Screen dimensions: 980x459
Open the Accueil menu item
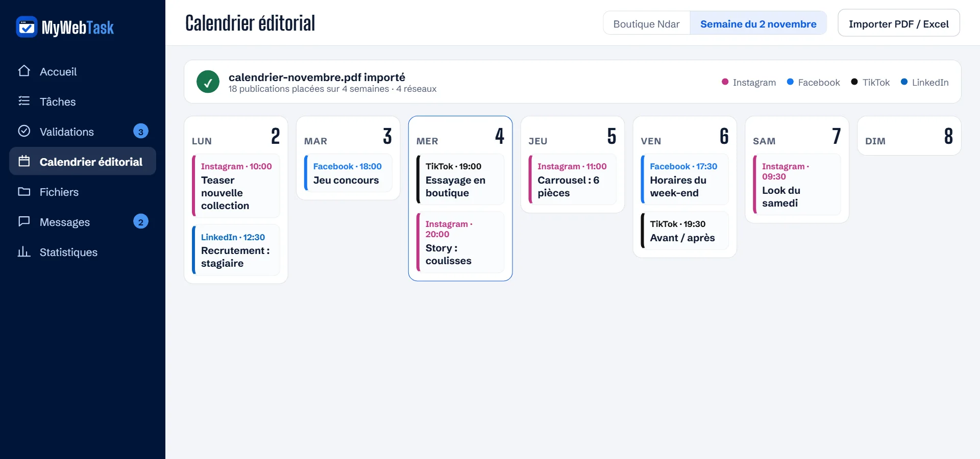click(83, 71)
